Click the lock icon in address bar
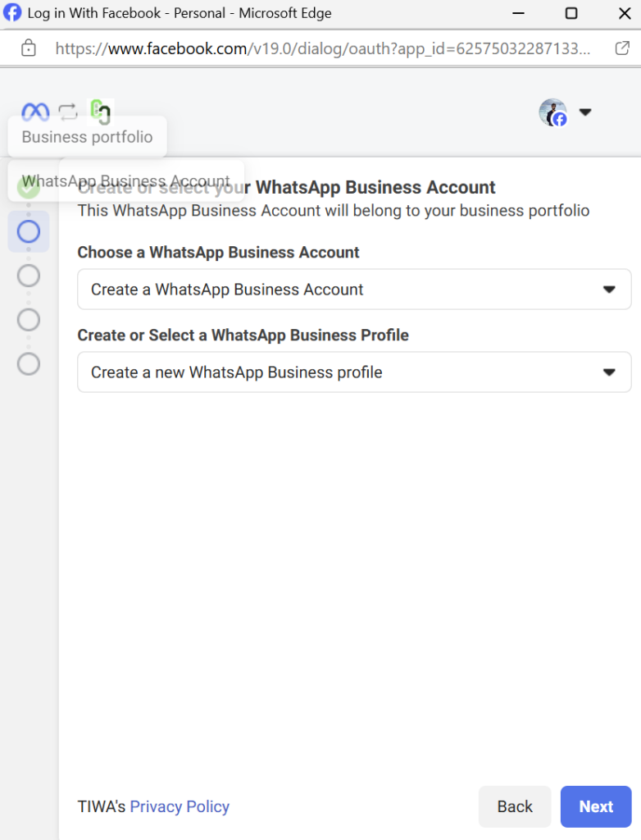Image resolution: width=641 pixels, height=840 pixels. point(29,48)
